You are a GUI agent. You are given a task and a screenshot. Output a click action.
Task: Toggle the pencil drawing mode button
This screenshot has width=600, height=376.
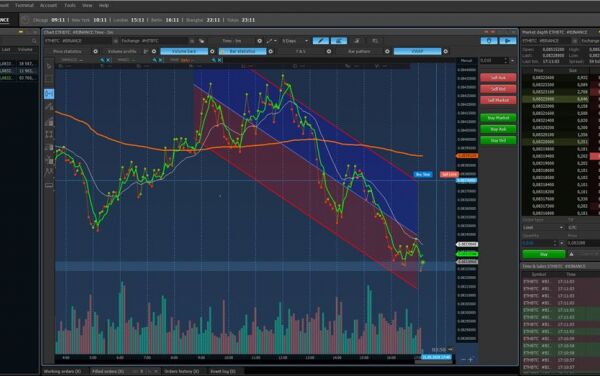[321, 41]
